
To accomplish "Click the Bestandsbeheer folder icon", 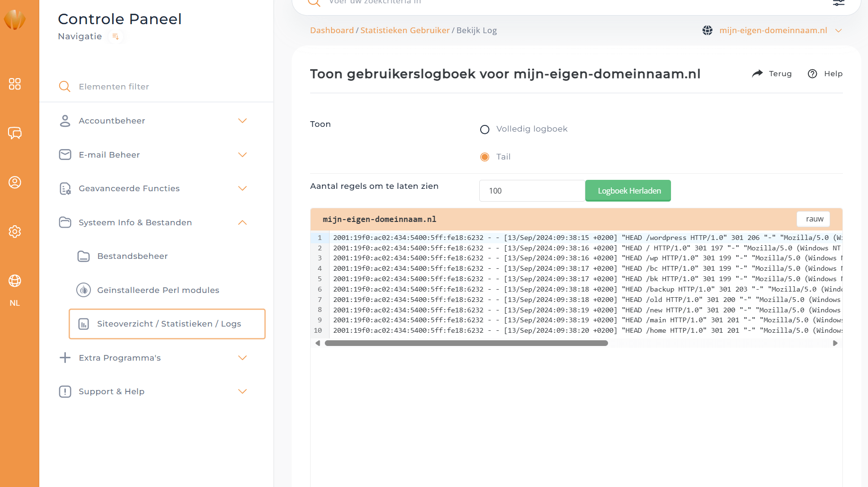I will coord(83,256).
